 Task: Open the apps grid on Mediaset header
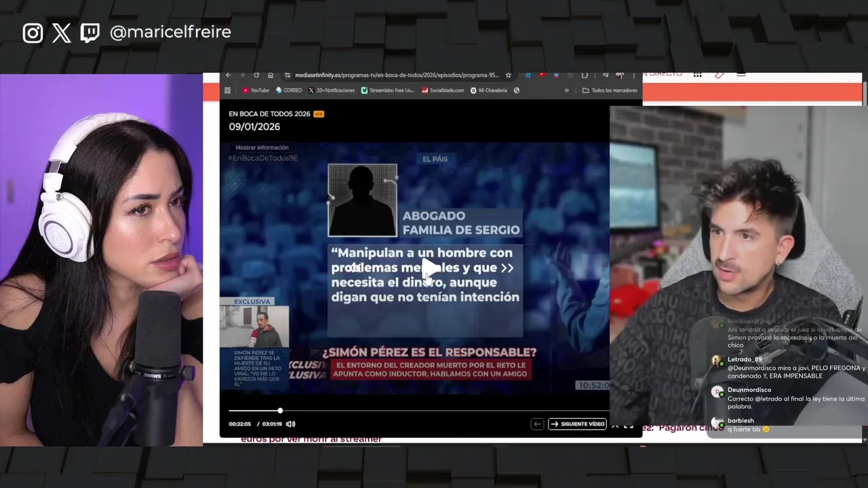[x=697, y=74]
